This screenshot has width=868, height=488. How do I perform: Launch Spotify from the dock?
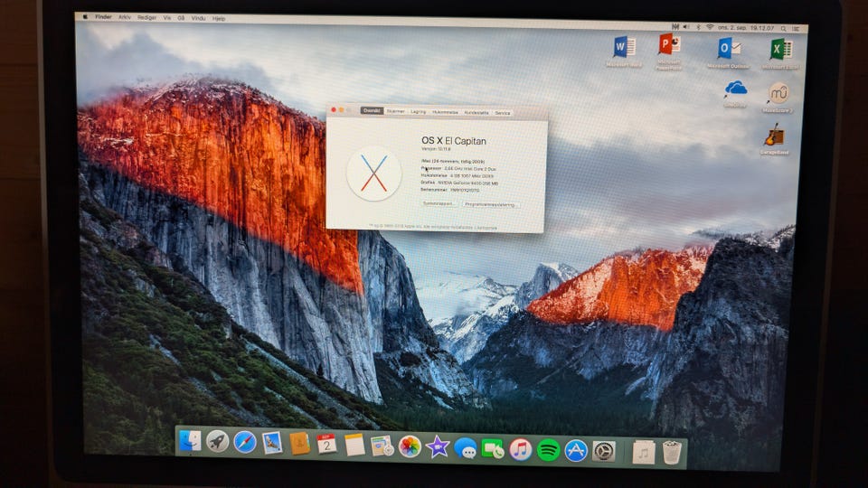click(x=548, y=450)
